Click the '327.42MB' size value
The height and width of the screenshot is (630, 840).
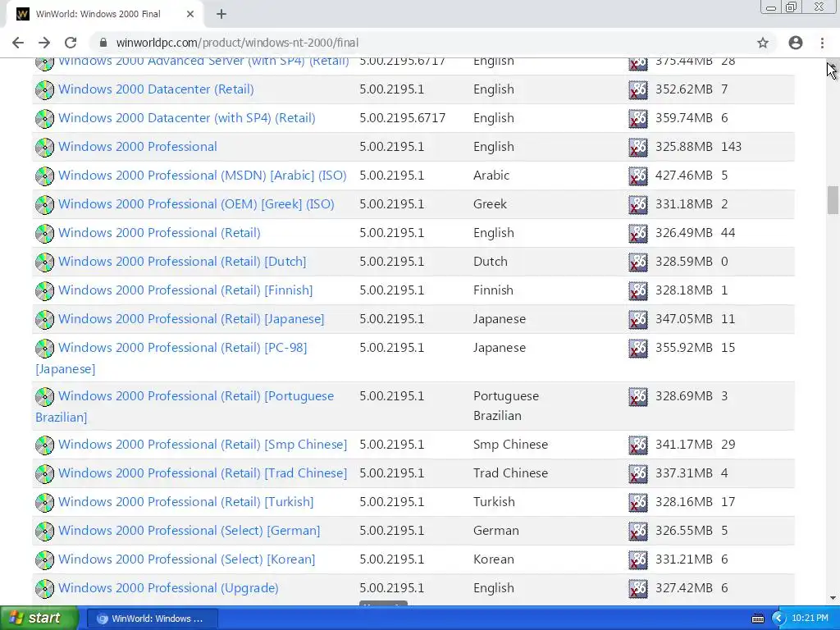[x=684, y=588]
